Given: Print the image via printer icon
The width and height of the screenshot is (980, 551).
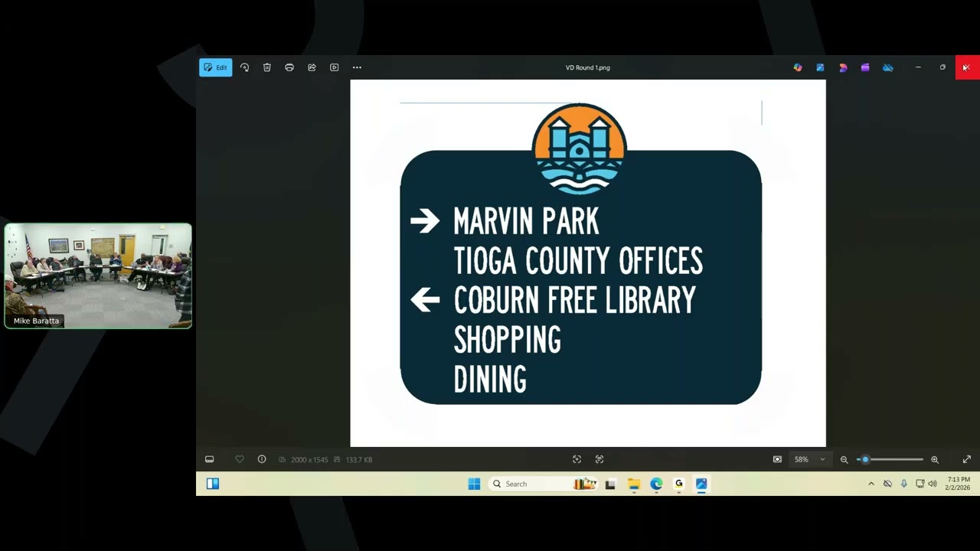Looking at the screenshot, I should 289,67.
